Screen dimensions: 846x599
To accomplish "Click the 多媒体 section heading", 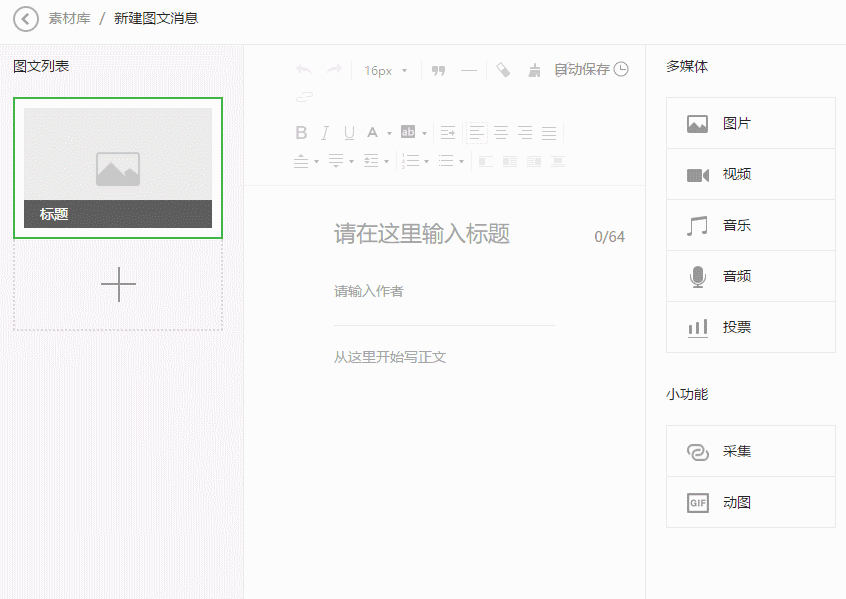I will tap(687, 66).
